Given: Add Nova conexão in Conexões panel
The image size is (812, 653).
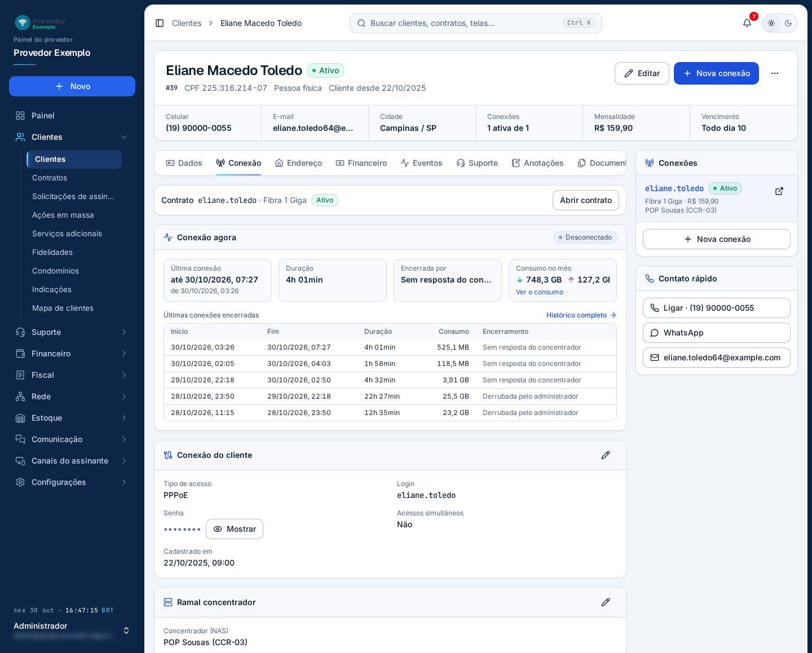Looking at the screenshot, I should [717, 239].
